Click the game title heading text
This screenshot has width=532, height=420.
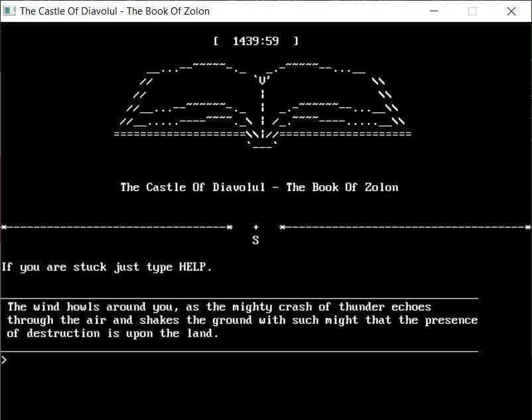pos(259,187)
